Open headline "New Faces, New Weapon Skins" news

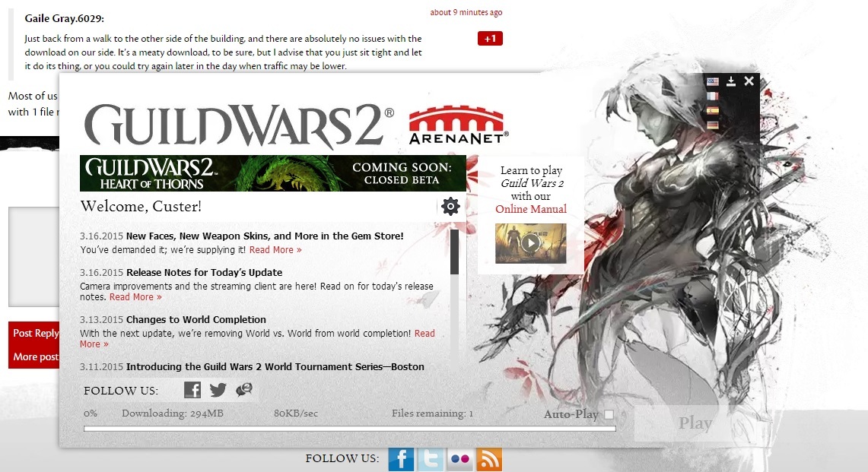click(265, 236)
